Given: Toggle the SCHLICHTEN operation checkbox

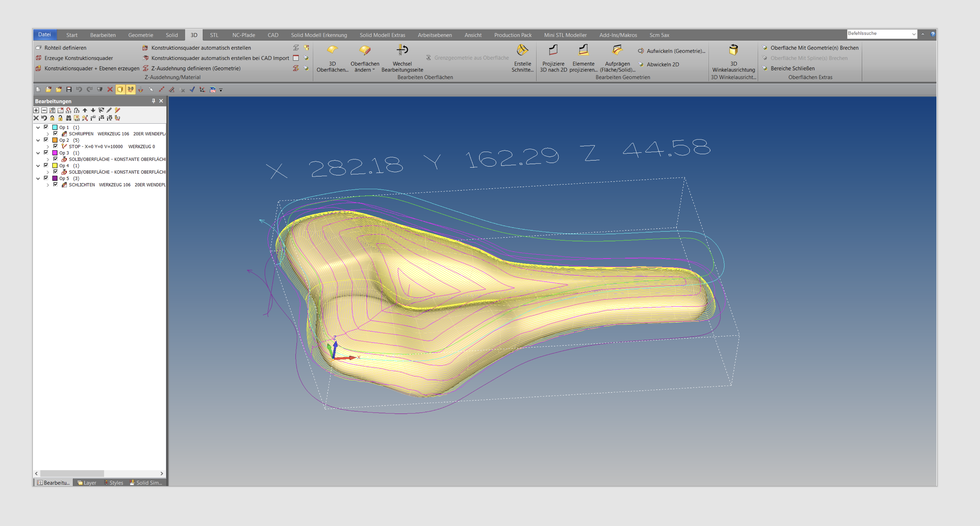Looking at the screenshot, I should (56, 185).
